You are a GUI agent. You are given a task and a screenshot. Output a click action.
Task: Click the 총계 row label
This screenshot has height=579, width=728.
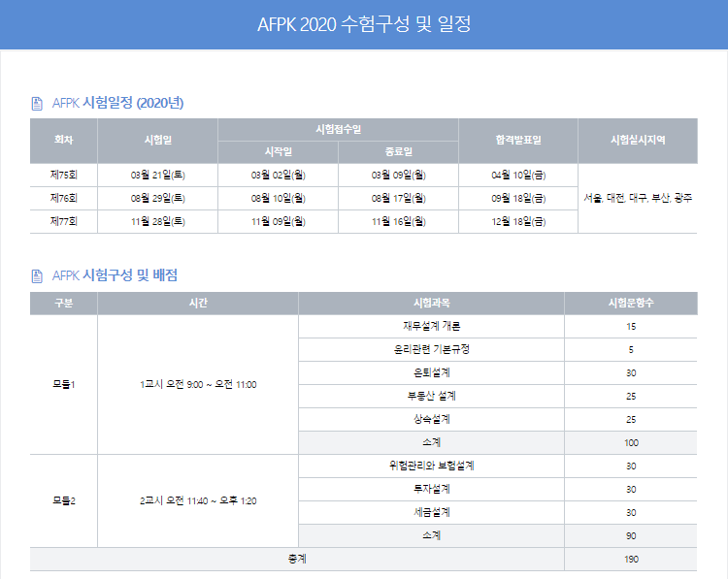(x=297, y=559)
